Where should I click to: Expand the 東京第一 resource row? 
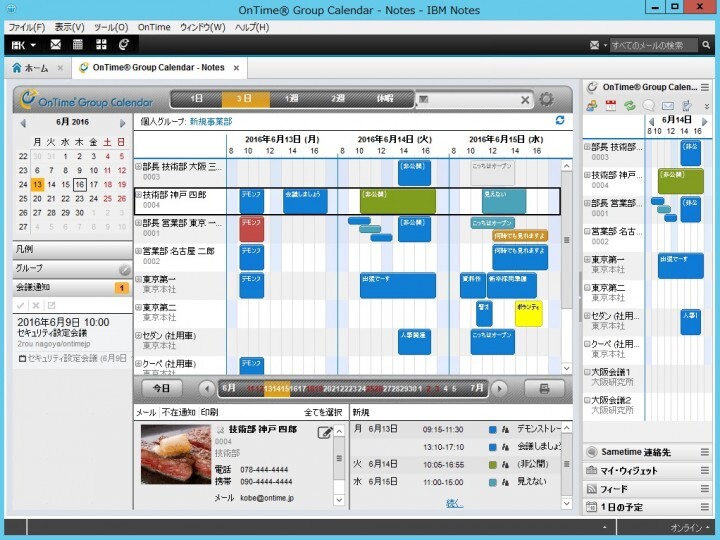(138, 279)
